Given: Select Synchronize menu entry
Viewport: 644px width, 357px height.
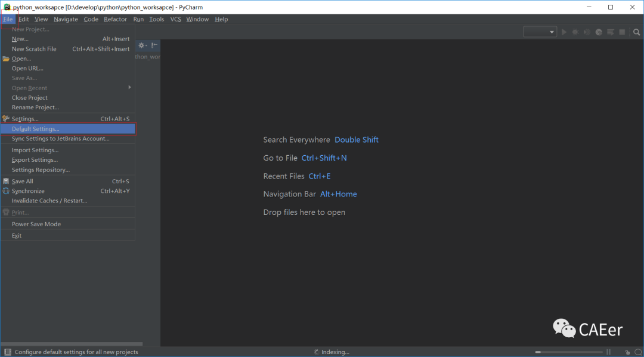Looking at the screenshot, I should tap(68, 191).
